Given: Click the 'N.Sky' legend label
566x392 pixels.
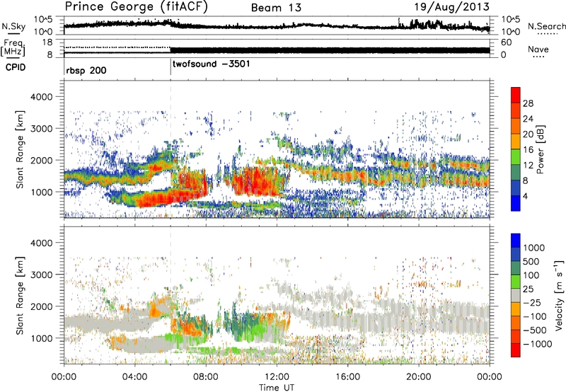Looking at the screenshot, I should pos(13,26).
